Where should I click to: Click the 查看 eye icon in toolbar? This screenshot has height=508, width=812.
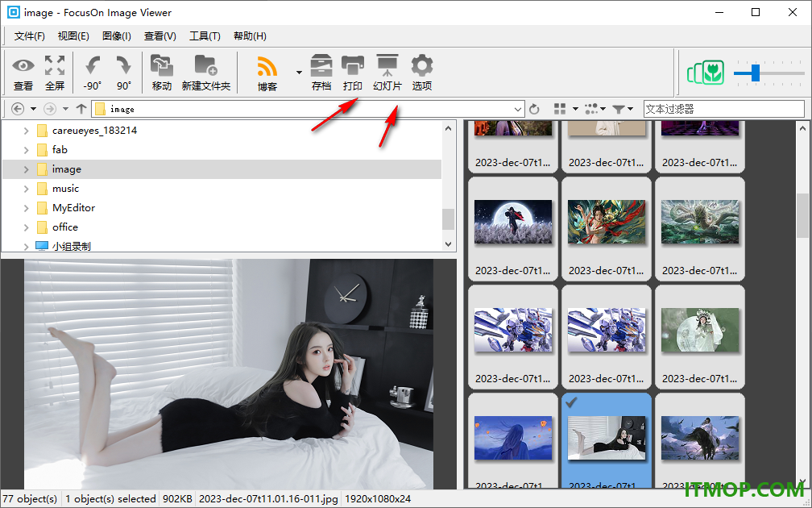click(x=23, y=73)
